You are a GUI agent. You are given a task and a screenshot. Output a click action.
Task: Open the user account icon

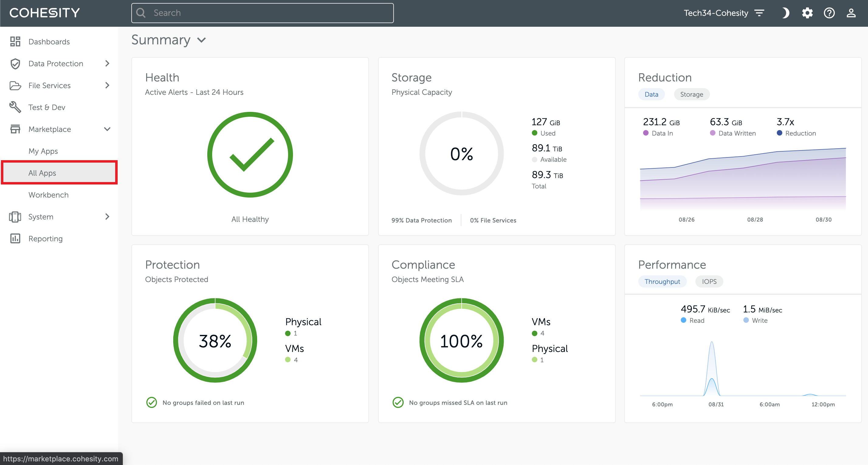pyautogui.click(x=851, y=13)
